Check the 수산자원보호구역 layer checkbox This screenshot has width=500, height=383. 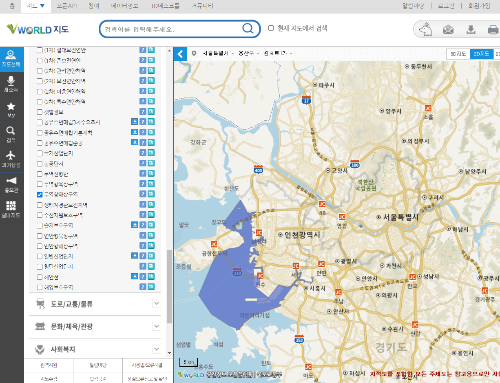point(40,215)
